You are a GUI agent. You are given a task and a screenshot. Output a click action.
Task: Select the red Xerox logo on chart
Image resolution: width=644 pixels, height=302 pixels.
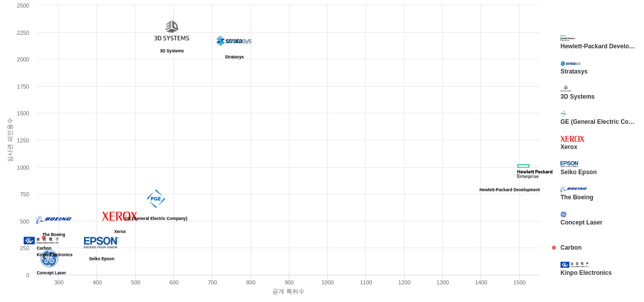click(x=119, y=216)
